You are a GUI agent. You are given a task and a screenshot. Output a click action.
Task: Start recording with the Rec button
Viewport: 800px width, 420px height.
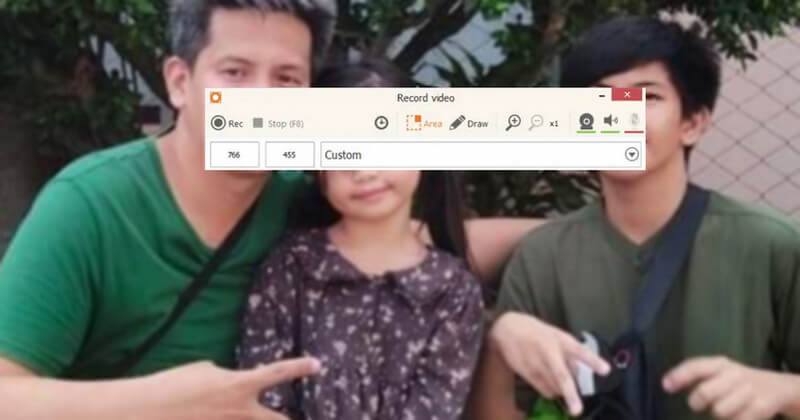tap(227, 123)
